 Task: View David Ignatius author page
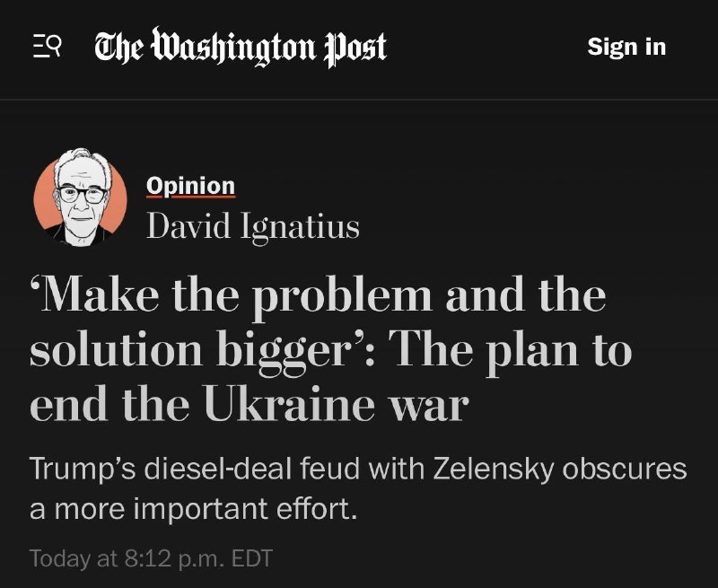(x=253, y=226)
